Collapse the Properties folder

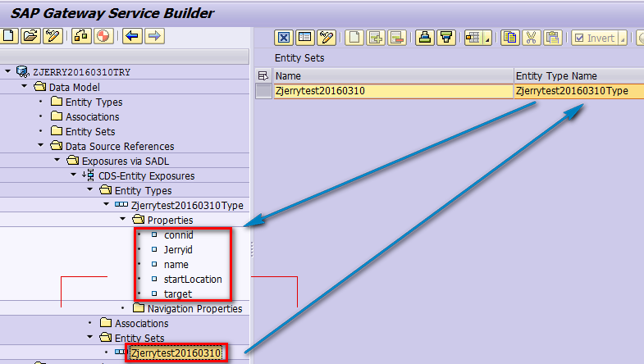[123, 220]
